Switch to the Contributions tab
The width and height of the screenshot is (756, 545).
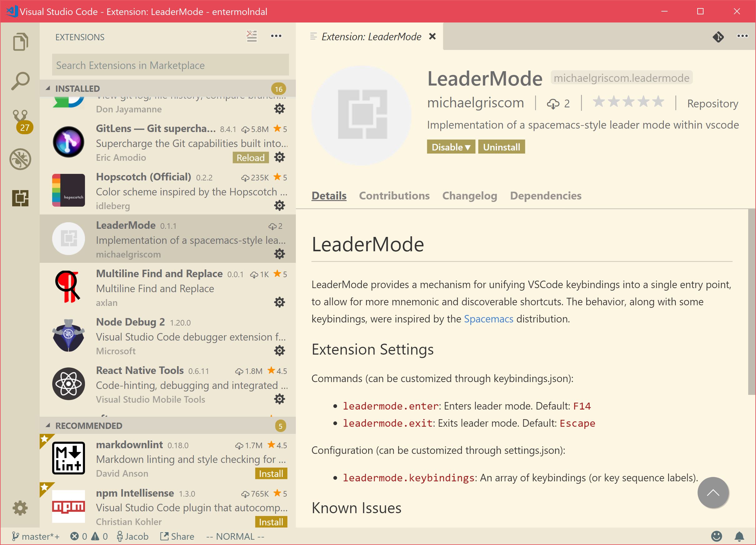pyautogui.click(x=394, y=195)
